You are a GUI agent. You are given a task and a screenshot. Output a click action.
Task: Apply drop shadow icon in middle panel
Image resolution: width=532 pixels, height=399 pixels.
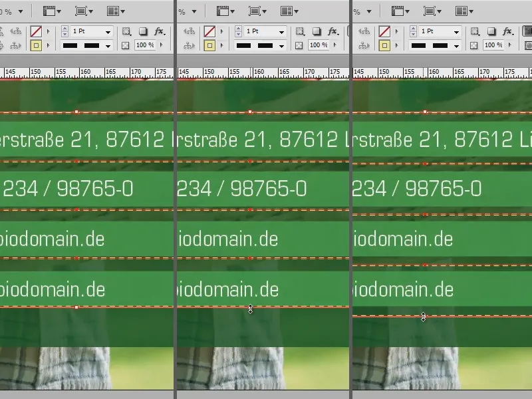click(x=317, y=31)
